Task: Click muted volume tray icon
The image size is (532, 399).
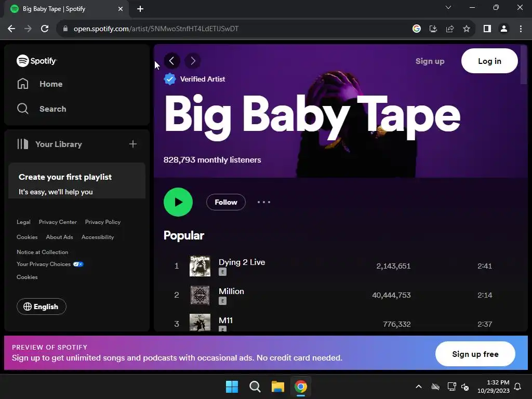Action: (x=465, y=387)
